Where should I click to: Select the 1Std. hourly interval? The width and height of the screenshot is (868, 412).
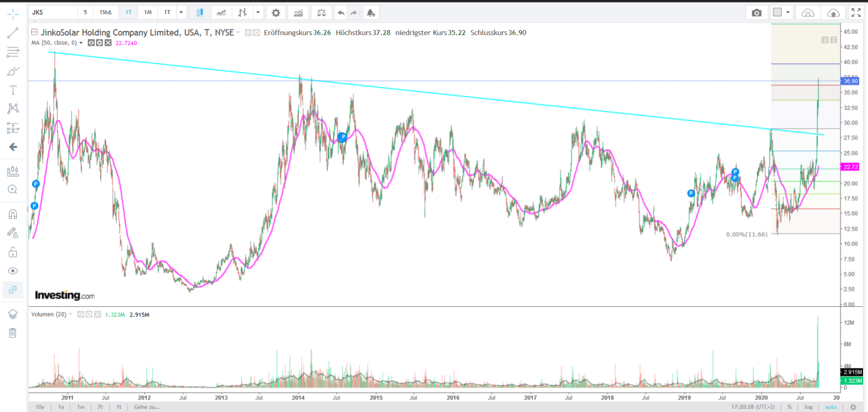tap(106, 13)
